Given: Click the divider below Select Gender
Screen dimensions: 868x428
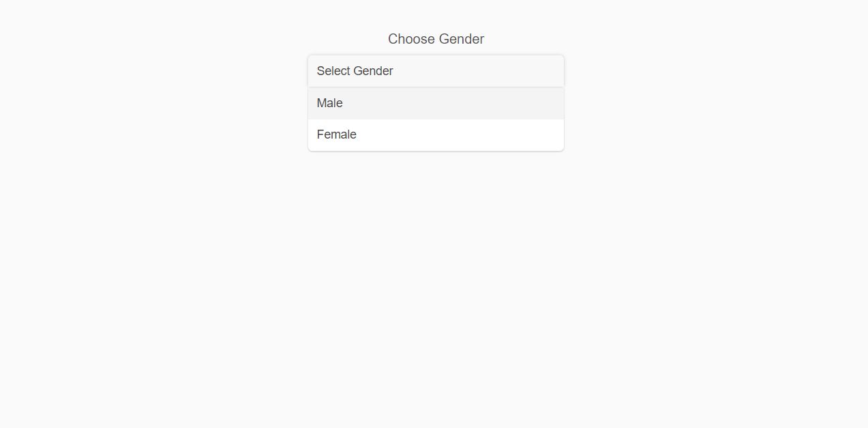Looking at the screenshot, I should (x=436, y=87).
